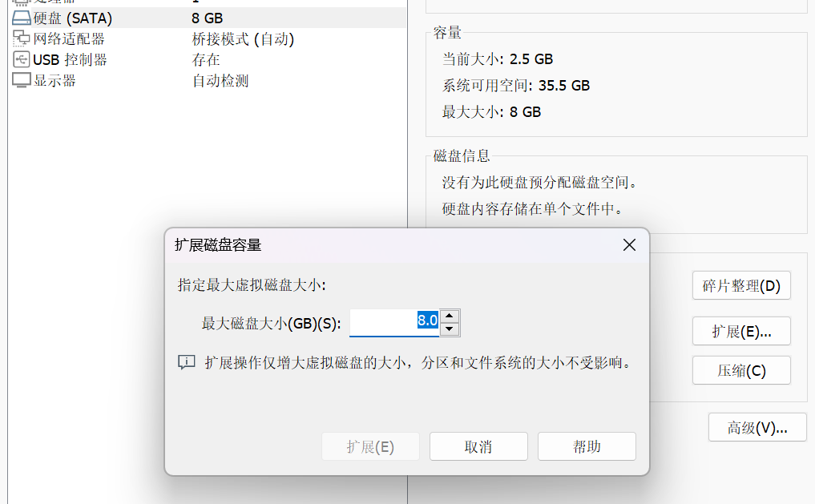Viewport: 815px width, 504px height.
Task: Click the display monitor icon
Action: (22, 81)
